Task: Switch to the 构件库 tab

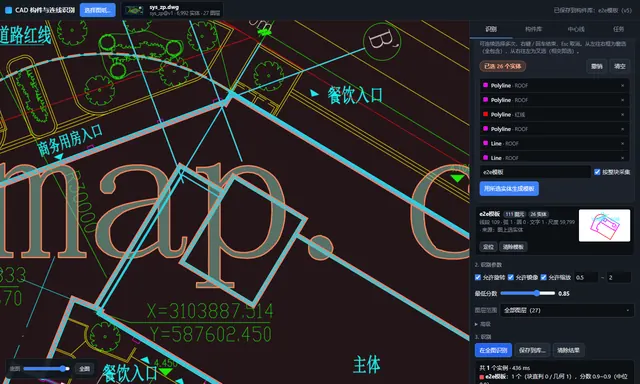Action: coord(533,29)
